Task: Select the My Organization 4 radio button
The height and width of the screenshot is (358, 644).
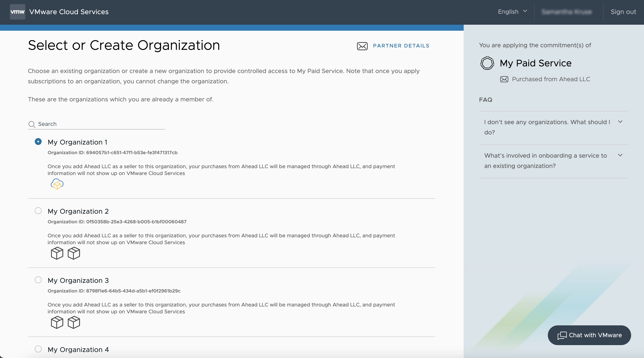Action: click(x=38, y=349)
